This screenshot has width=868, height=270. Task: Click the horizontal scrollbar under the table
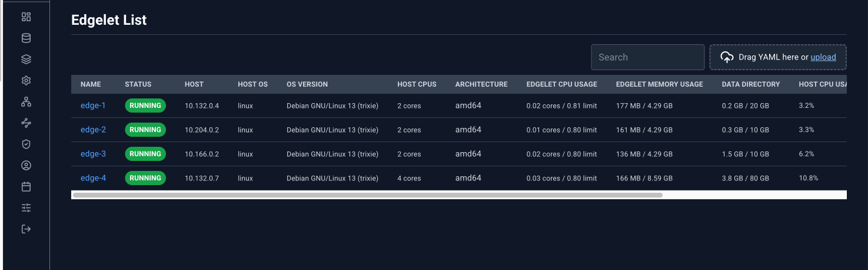pyautogui.click(x=368, y=195)
